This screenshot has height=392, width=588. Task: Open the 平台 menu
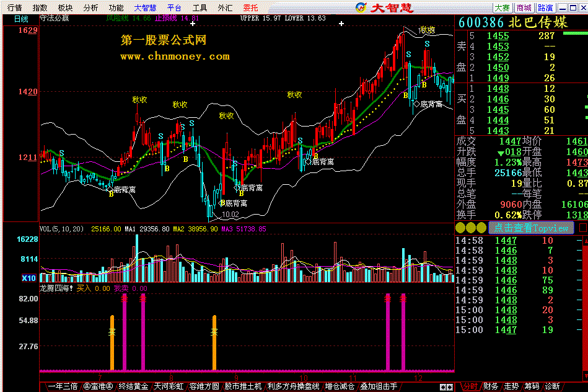point(174,7)
